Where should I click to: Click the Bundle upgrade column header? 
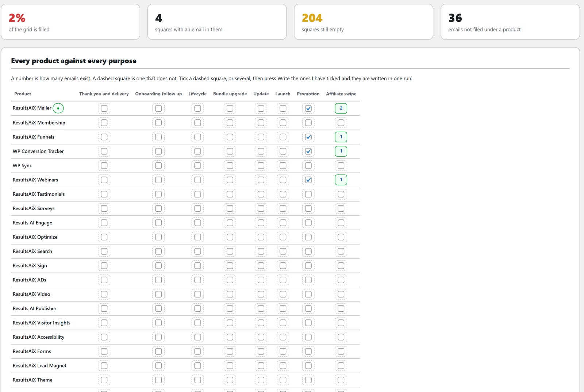pyautogui.click(x=230, y=94)
